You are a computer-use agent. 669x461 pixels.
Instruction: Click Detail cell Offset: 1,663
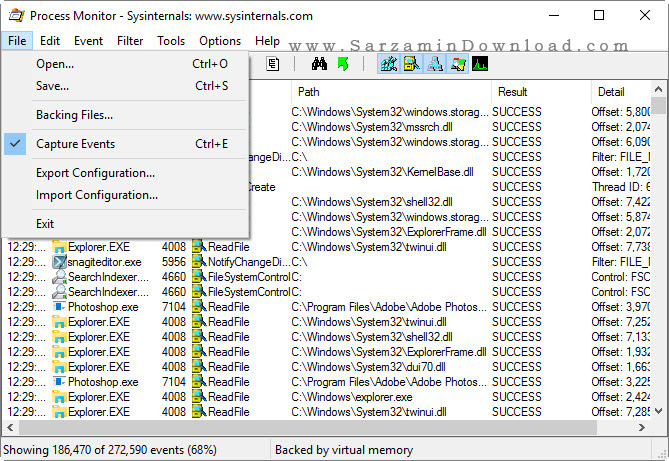pyautogui.click(x=621, y=367)
